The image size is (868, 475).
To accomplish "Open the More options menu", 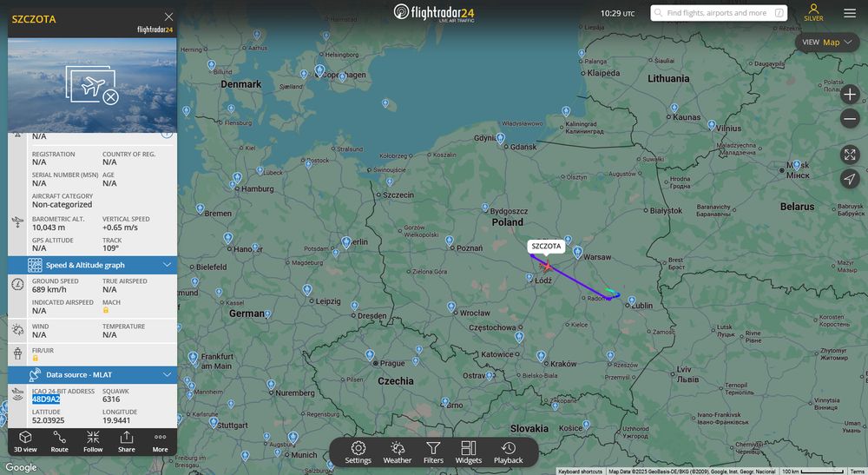I will click(x=160, y=442).
